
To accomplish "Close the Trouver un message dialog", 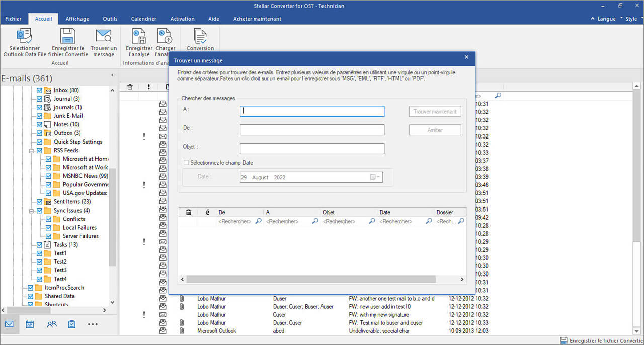I will tap(466, 57).
